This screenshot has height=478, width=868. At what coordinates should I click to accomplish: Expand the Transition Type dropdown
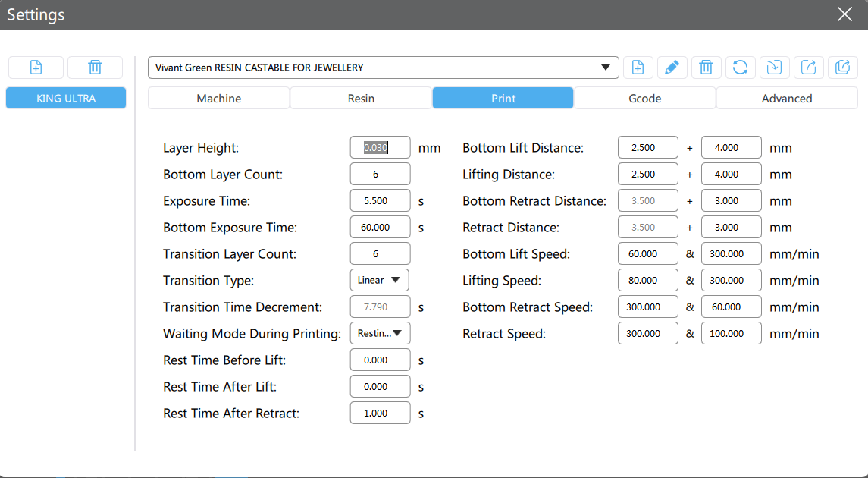point(379,280)
